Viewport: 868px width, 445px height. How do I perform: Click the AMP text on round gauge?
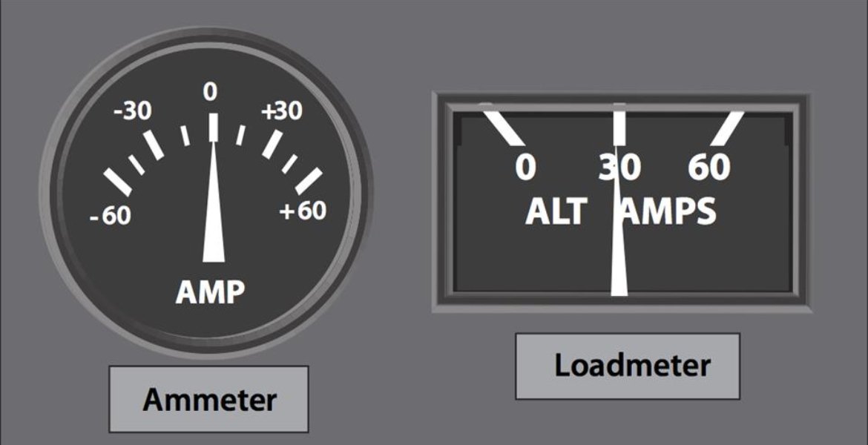[210, 293]
